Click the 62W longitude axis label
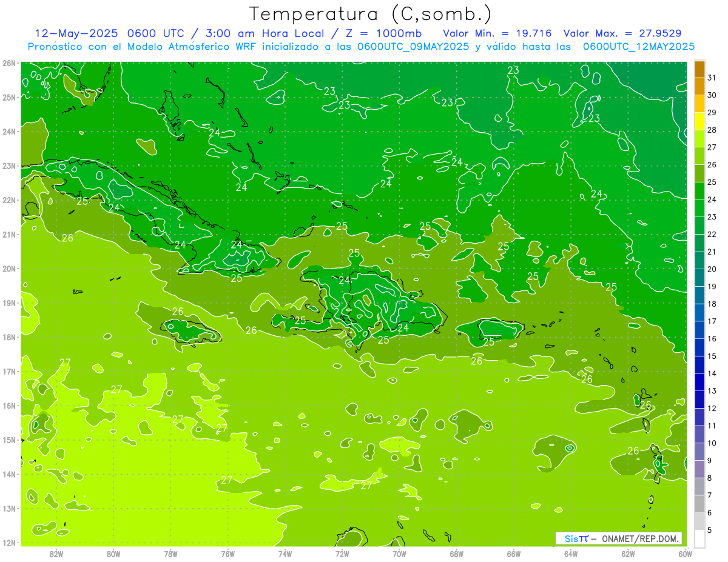The width and height of the screenshot is (728, 562). tap(629, 554)
